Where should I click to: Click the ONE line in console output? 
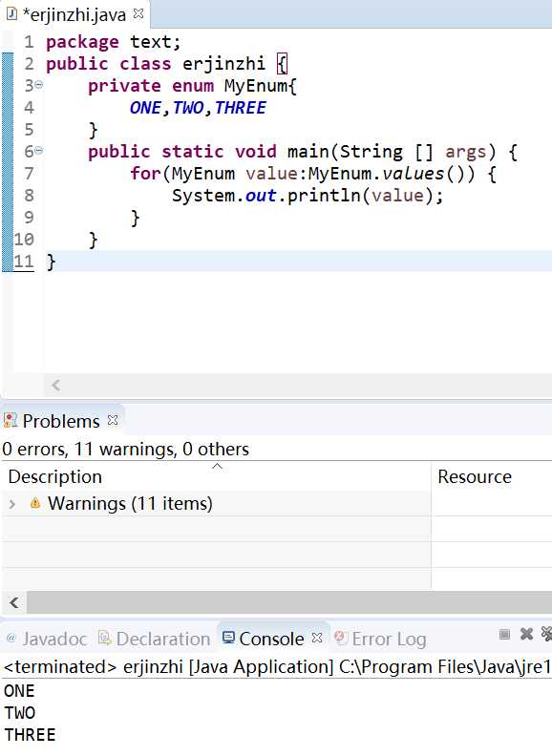pyautogui.click(x=19, y=691)
